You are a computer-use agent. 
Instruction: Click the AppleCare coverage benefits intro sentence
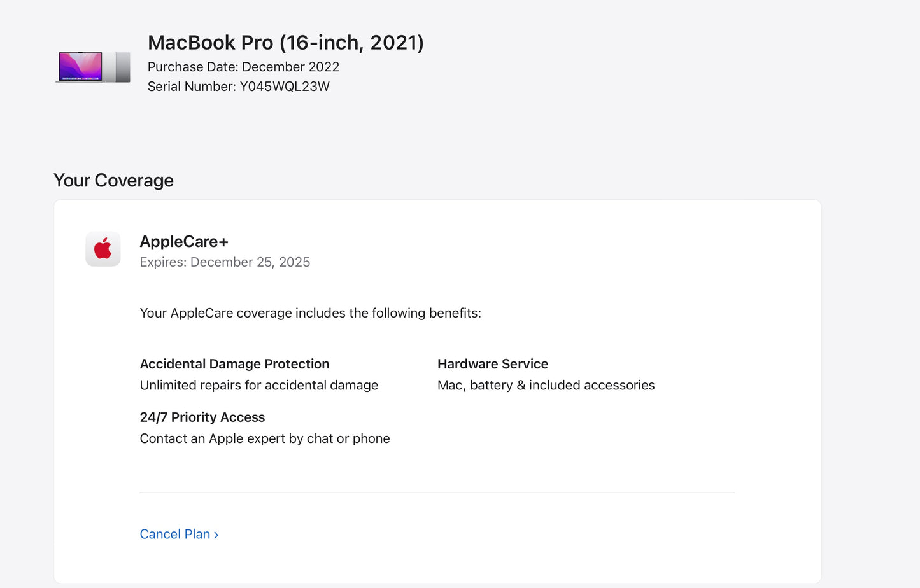click(x=310, y=313)
